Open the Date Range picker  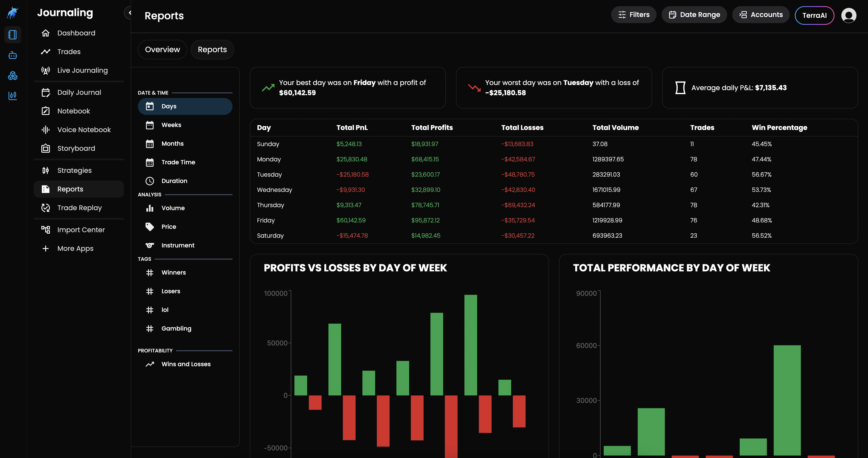(694, 15)
